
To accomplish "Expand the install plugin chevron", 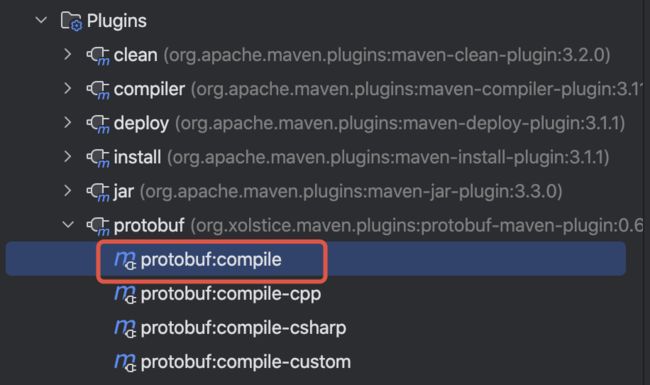I will pos(68,157).
